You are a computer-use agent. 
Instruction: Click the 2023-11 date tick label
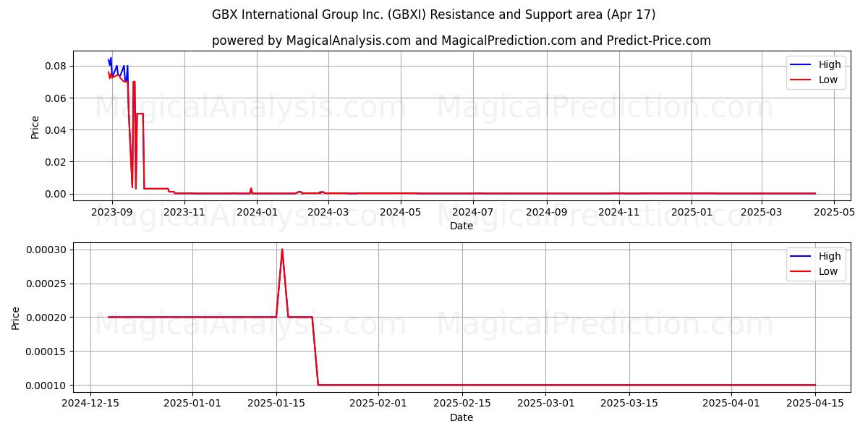pos(184,212)
